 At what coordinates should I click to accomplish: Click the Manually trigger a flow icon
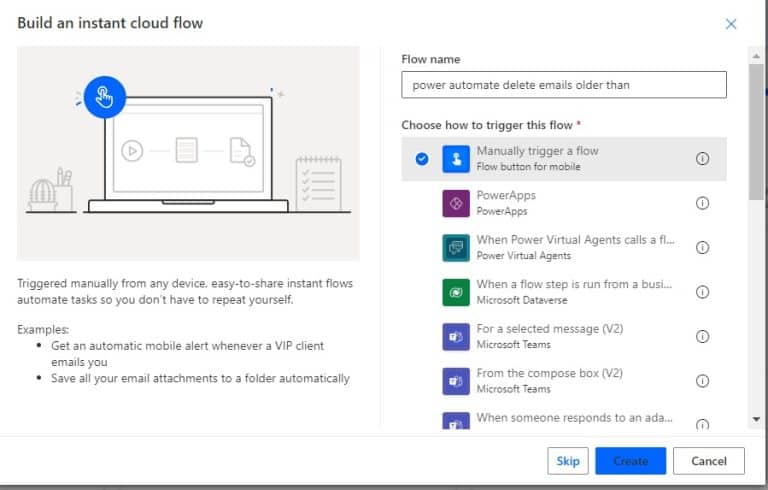coord(456,159)
